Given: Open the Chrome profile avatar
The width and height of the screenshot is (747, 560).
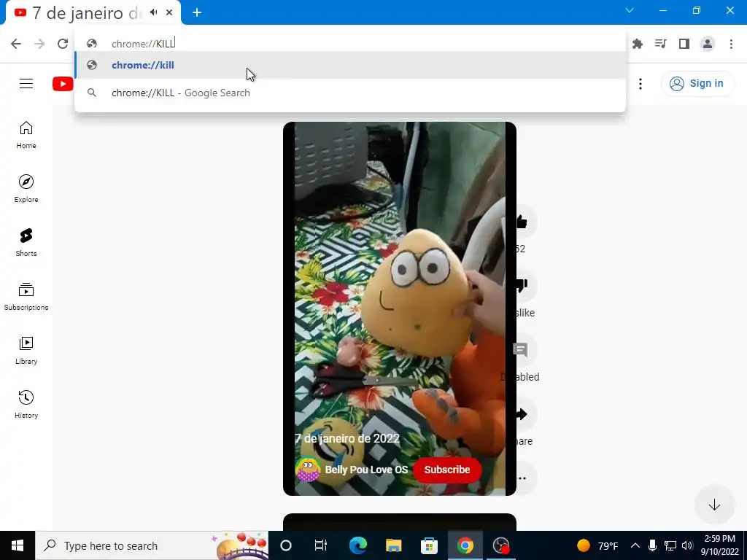Looking at the screenshot, I should point(708,44).
